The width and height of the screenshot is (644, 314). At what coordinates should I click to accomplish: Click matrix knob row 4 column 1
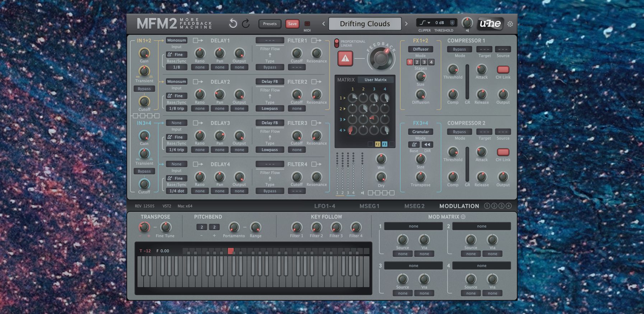point(352,130)
